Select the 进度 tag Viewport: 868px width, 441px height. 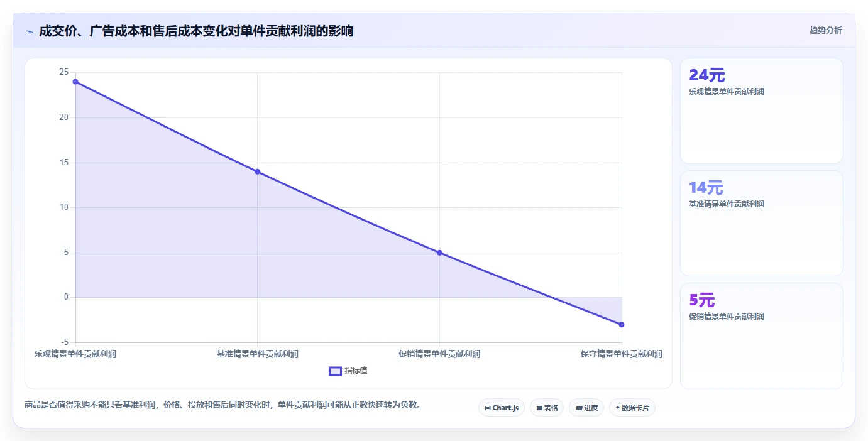coord(586,408)
